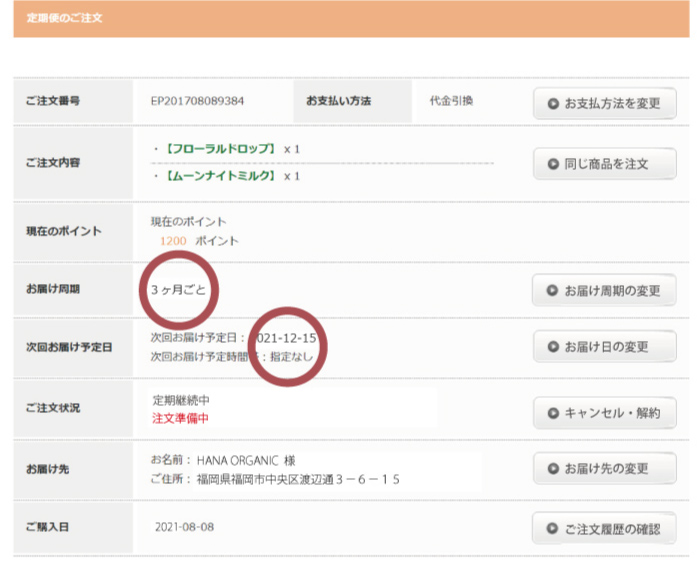Click arrow icon beside 同じ商品を注文
Image resolution: width=700 pixels, height=561 pixels.
tap(552, 163)
